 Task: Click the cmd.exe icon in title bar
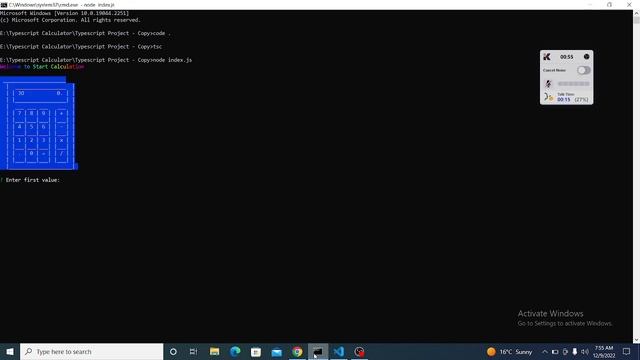coord(4,5)
